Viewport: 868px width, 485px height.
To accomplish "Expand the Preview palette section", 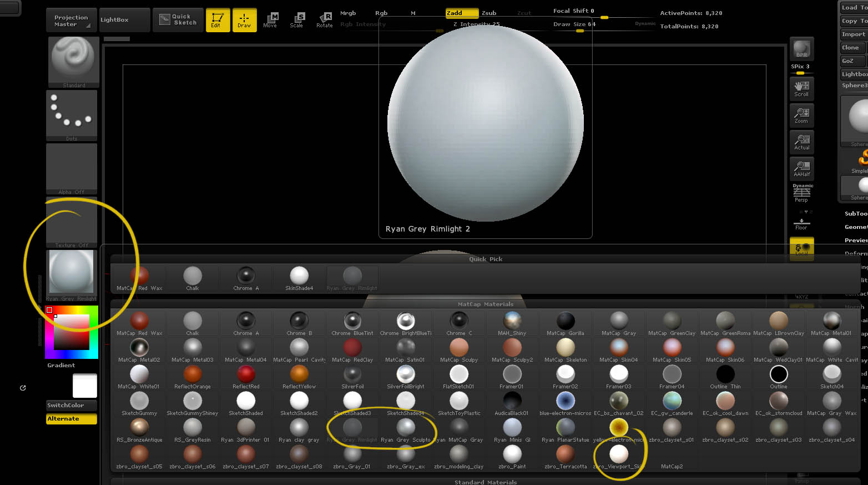I will (856, 241).
